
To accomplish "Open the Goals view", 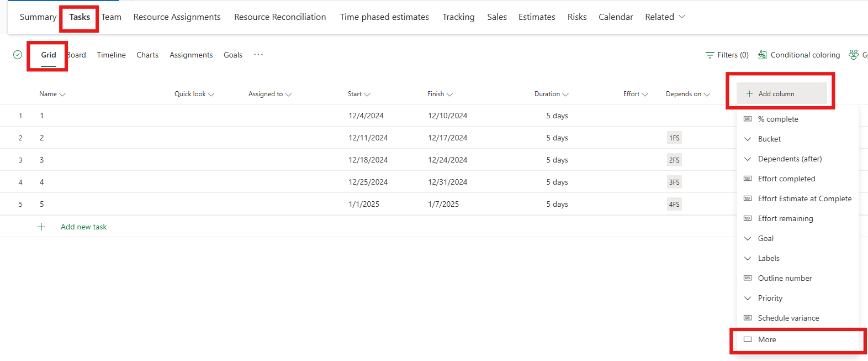I will coord(233,55).
